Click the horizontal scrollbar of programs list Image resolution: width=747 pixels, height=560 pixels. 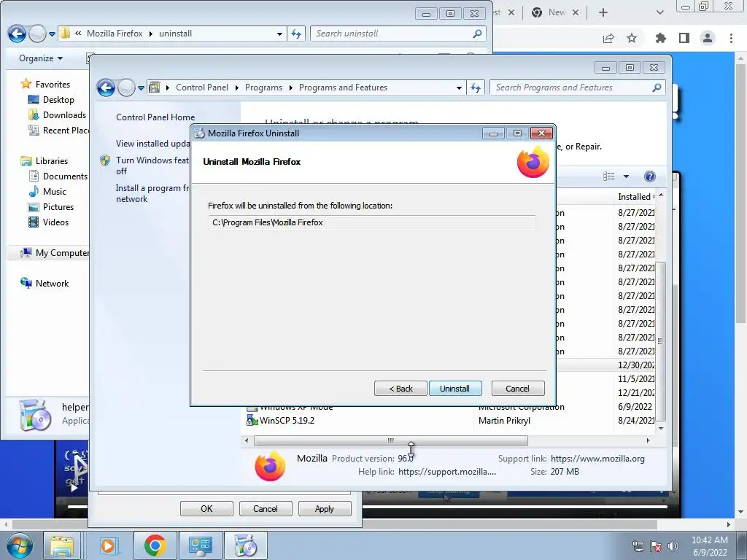point(391,440)
